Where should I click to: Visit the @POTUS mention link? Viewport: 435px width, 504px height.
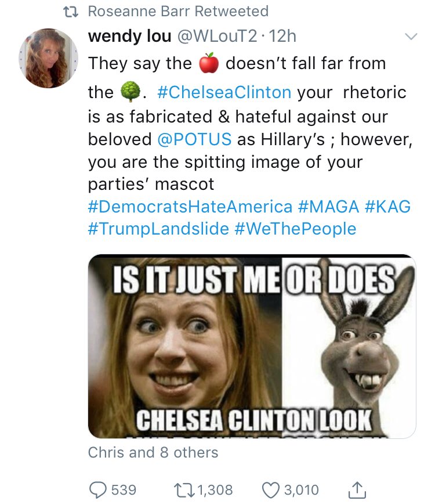point(194,140)
